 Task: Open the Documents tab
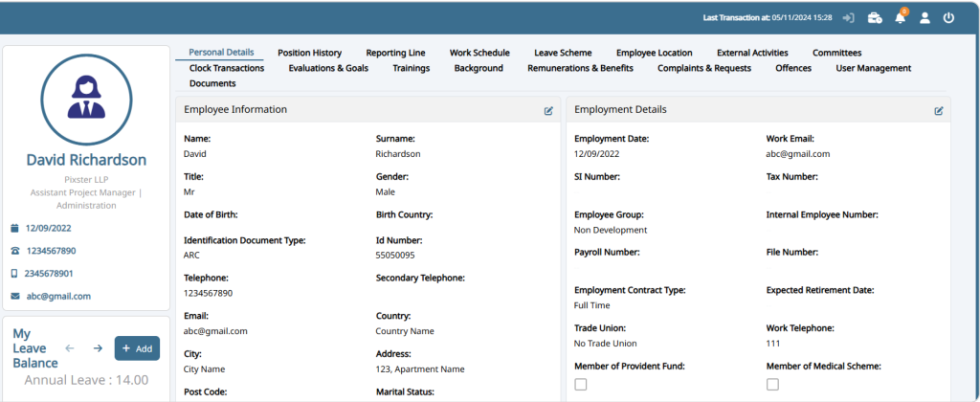pos(212,83)
